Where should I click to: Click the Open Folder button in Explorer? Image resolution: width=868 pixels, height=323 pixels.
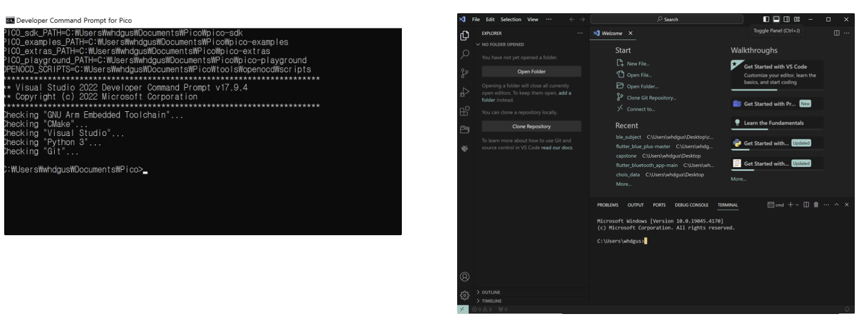(x=531, y=72)
